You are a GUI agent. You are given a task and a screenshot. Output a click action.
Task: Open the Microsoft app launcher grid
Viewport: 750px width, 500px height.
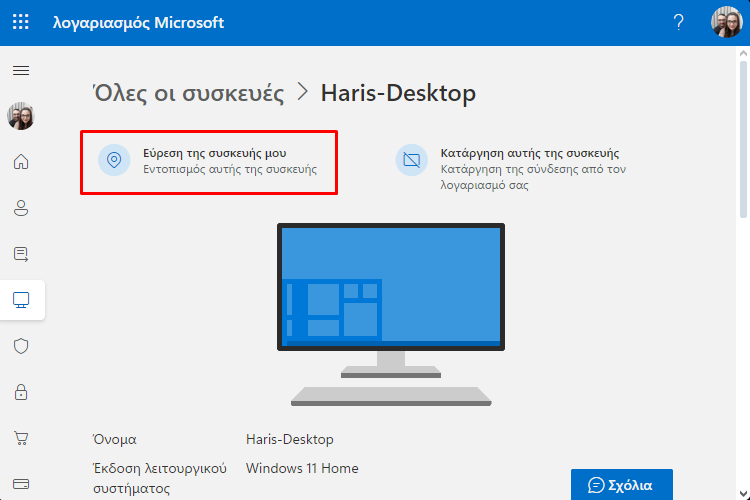[x=21, y=22]
